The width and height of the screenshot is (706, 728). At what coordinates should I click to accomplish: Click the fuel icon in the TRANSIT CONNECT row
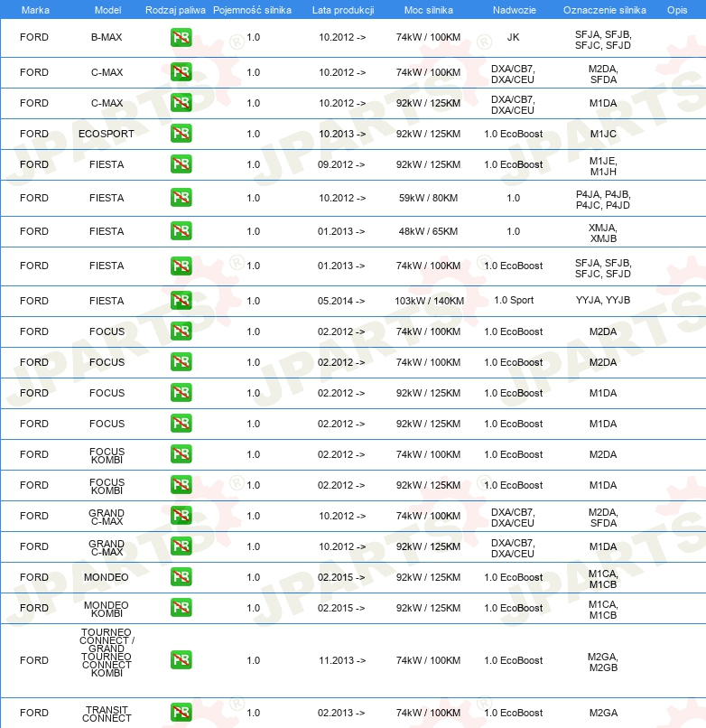point(181,713)
